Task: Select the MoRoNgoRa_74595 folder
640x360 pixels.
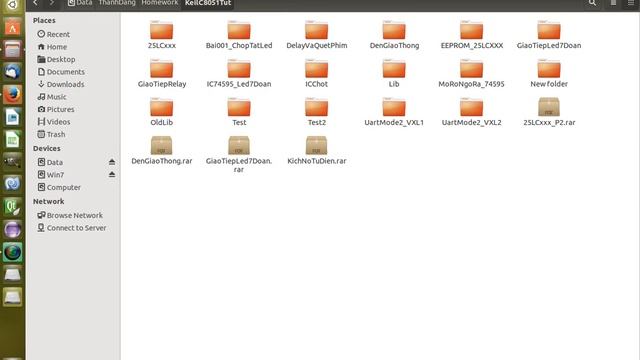Action: click(x=471, y=73)
